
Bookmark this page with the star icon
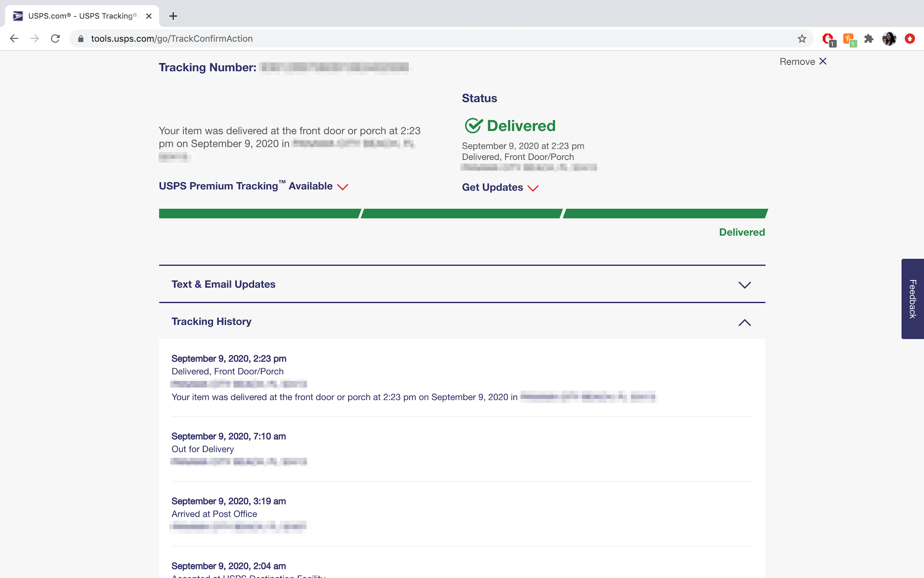[x=802, y=38]
